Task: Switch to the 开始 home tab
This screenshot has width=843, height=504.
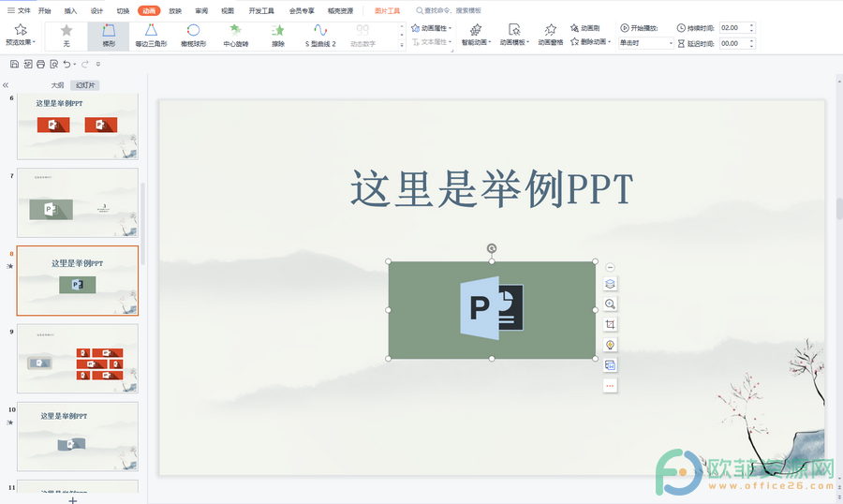Action: [44, 10]
